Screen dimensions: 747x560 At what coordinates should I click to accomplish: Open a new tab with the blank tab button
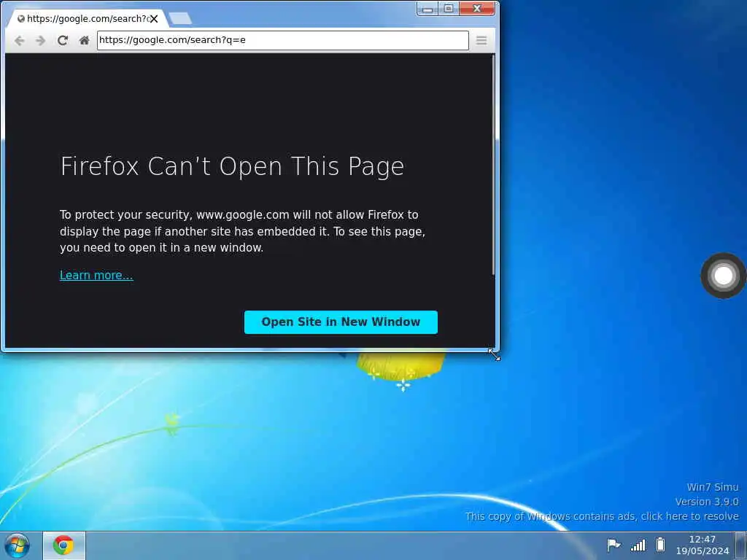[180, 18]
